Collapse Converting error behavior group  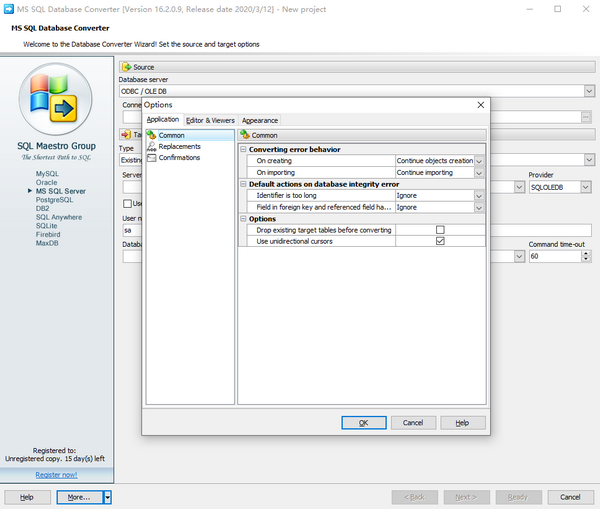click(243, 149)
